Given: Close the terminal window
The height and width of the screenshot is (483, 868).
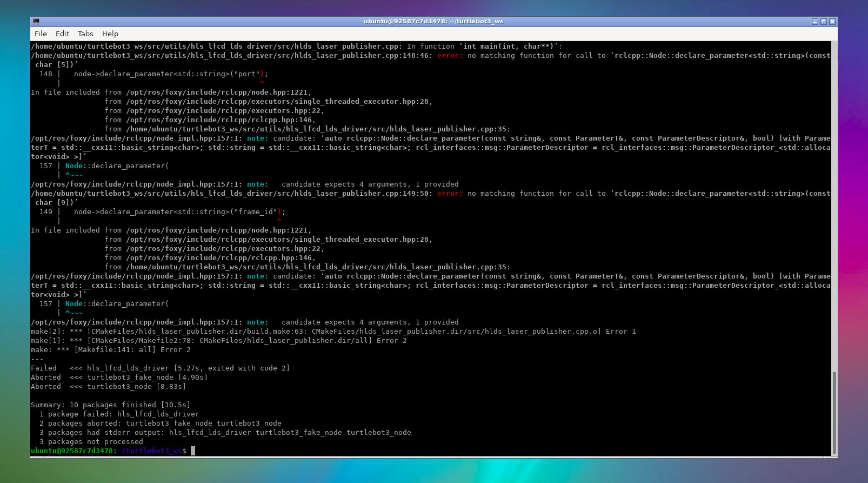Looking at the screenshot, I should tap(832, 22).
